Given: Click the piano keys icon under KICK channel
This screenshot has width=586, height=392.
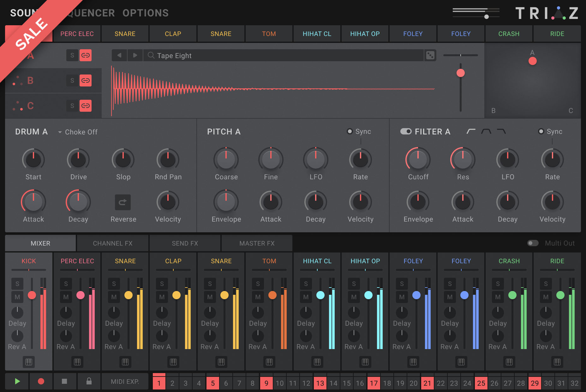Looking at the screenshot, I should click(29, 362).
